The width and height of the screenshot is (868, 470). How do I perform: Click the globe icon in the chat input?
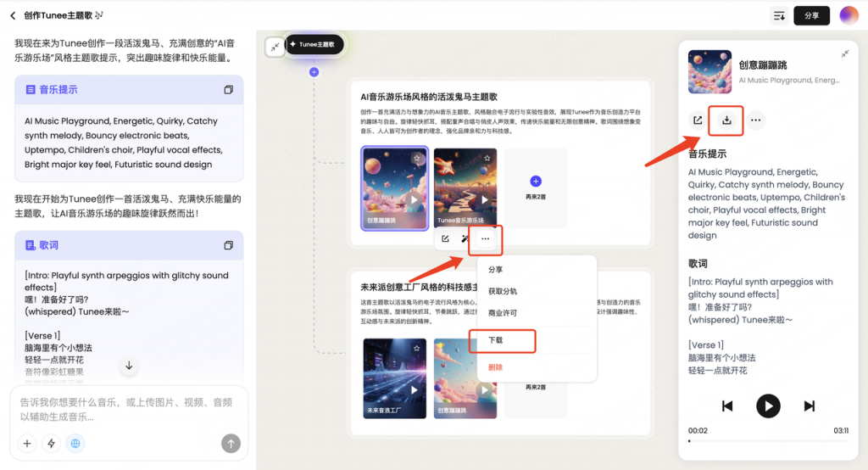coord(76,443)
